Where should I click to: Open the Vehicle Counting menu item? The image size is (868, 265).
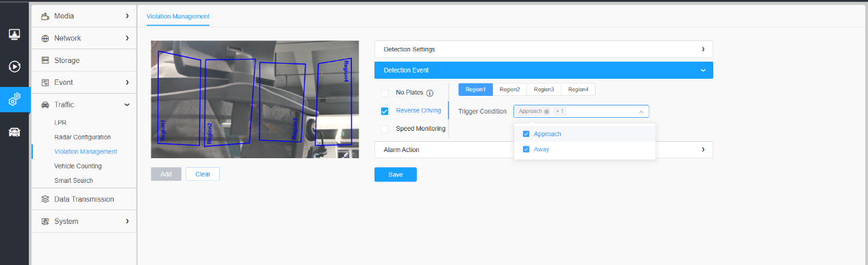point(77,166)
